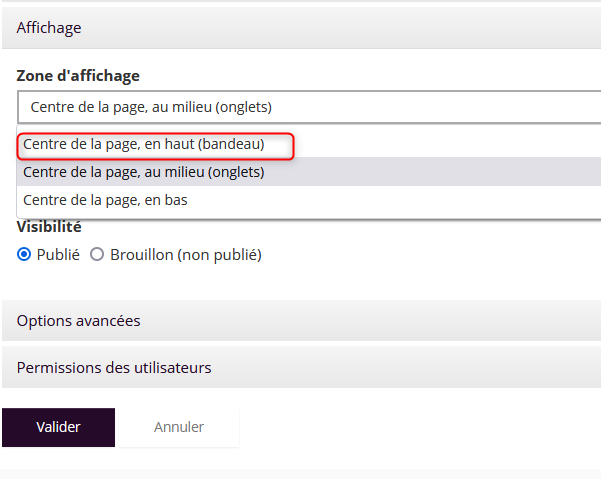
Task: Select the Publié radio button
Action: pos(24,255)
